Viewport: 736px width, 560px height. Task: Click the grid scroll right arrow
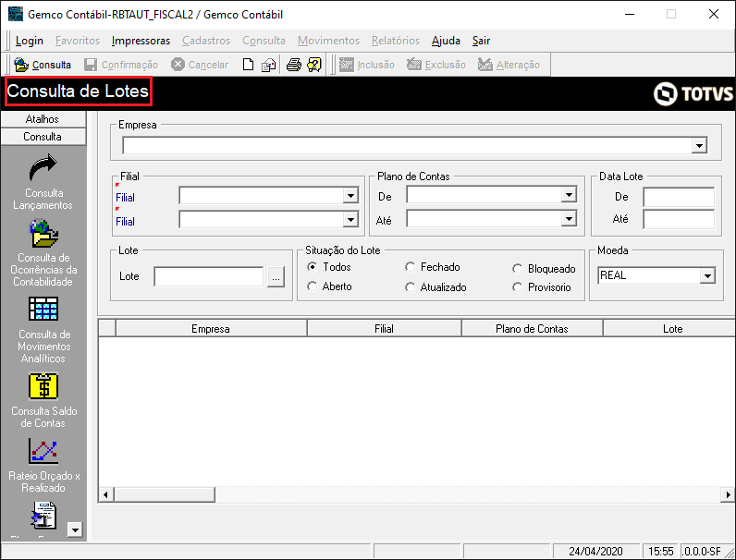pos(728,494)
